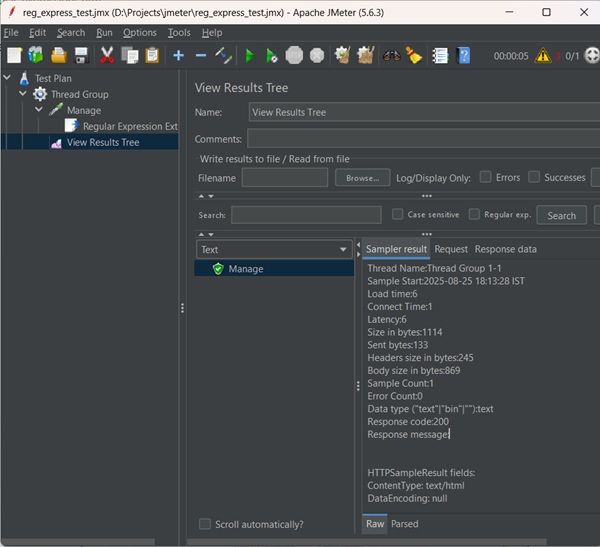Click the collapse arrows above Search row
This screenshot has height=547, width=600.
click(x=206, y=196)
